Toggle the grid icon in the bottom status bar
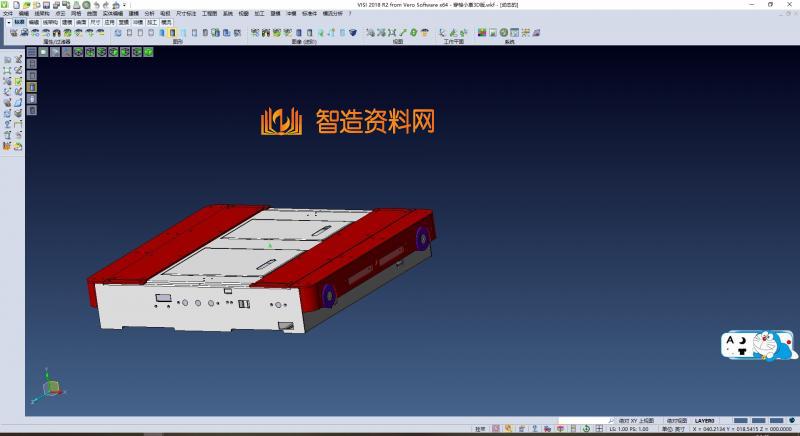Screen dimensions: 800x436 599,429
